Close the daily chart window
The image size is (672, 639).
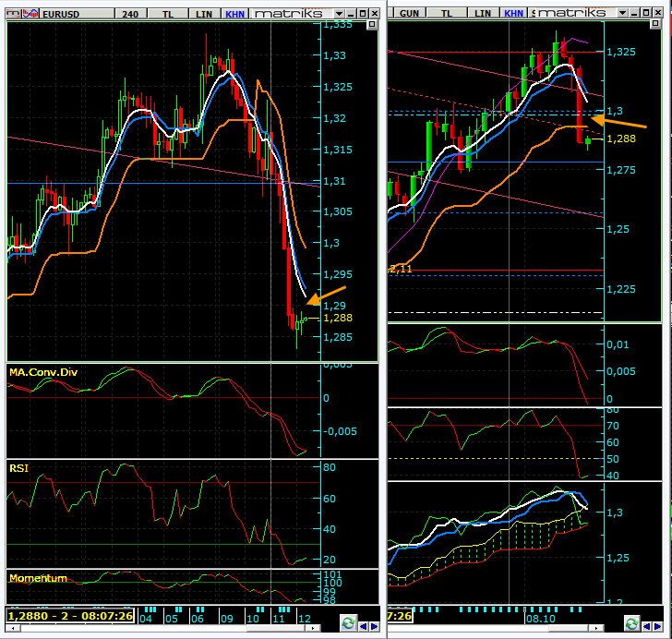point(658,13)
